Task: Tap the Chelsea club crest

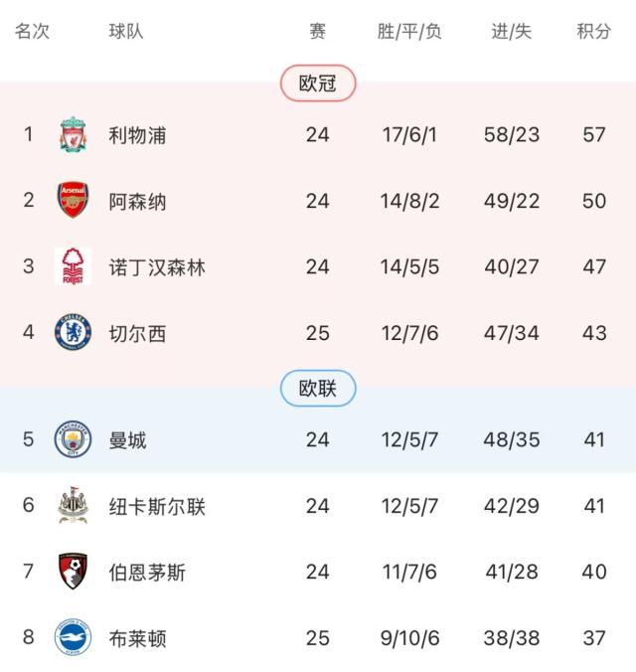Action: 73,333
